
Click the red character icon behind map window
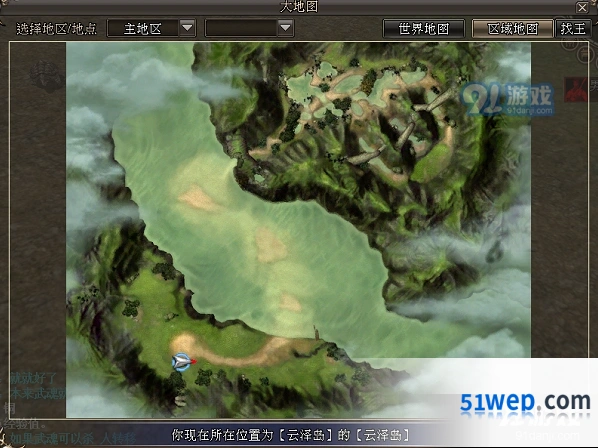(576, 90)
